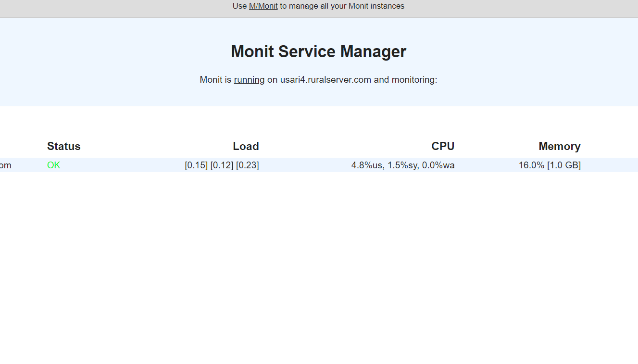Click the [1.0 GB] memory value
The height and width of the screenshot is (364, 638).
[x=564, y=165]
